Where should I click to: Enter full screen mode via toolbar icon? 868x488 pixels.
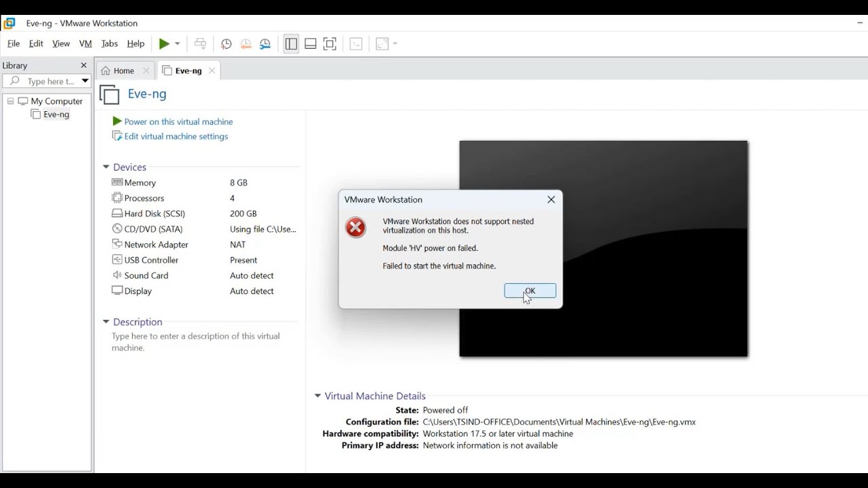(330, 44)
